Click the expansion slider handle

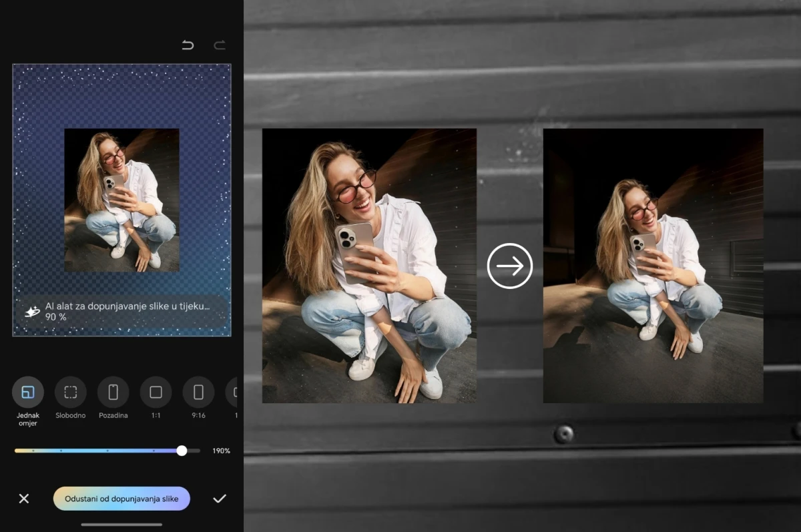pos(182,451)
